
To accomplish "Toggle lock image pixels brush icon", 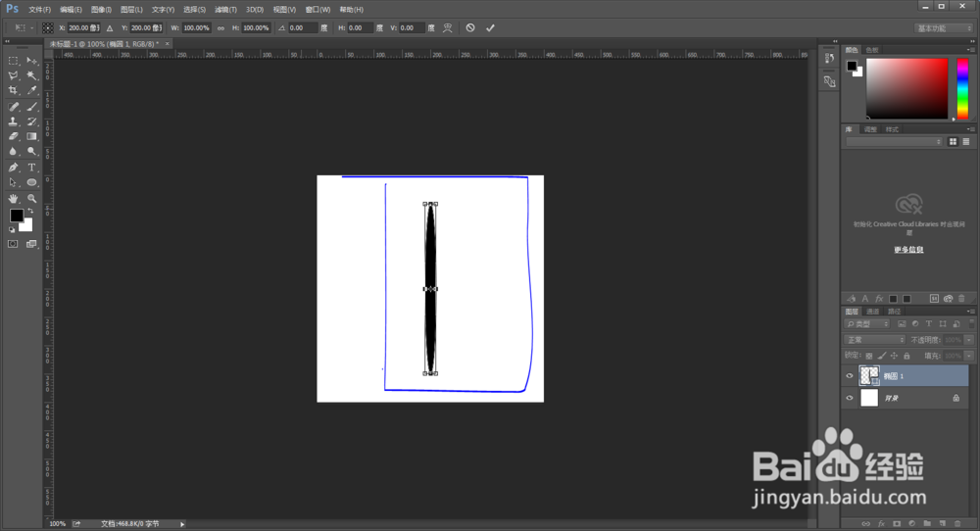I will point(881,356).
